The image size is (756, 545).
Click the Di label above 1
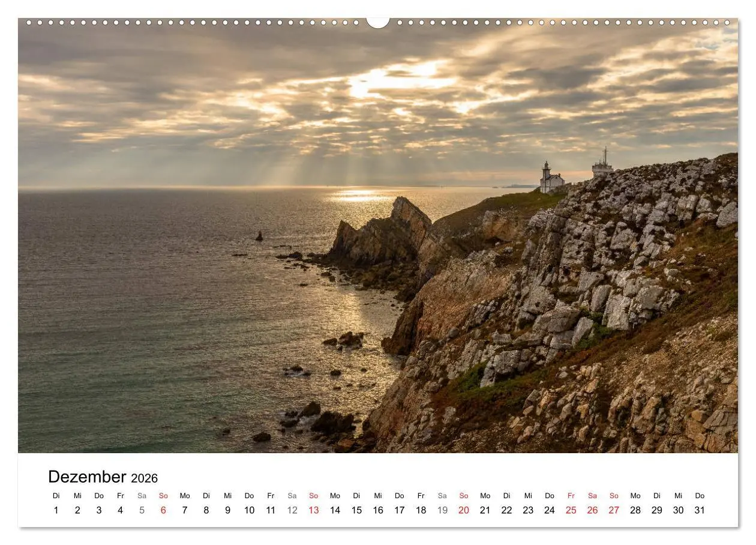[56, 496]
